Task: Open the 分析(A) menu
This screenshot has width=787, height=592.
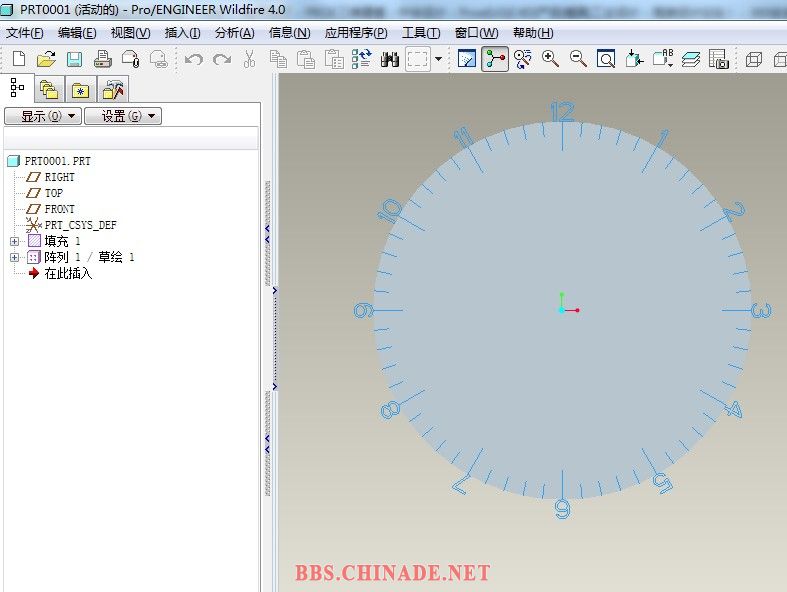Action: tap(234, 32)
